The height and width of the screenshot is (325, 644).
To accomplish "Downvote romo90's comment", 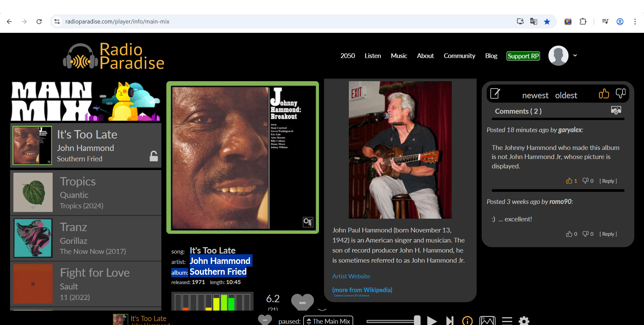I will coord(586,234).
